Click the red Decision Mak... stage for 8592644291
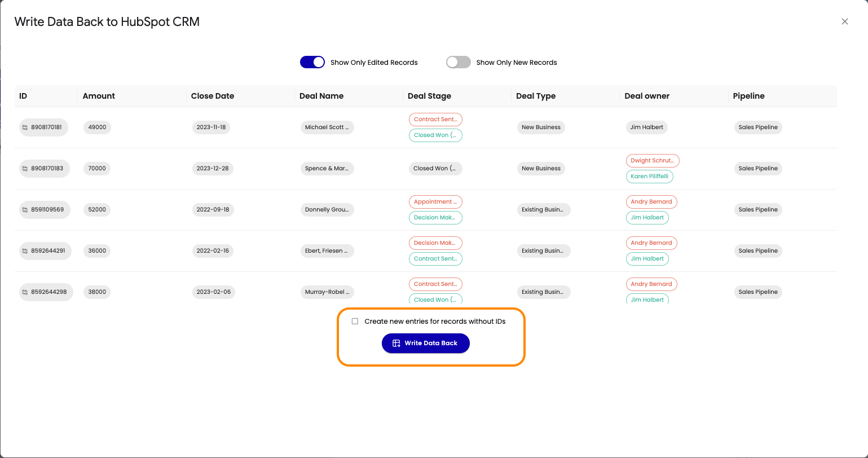 tap(435, 243)
